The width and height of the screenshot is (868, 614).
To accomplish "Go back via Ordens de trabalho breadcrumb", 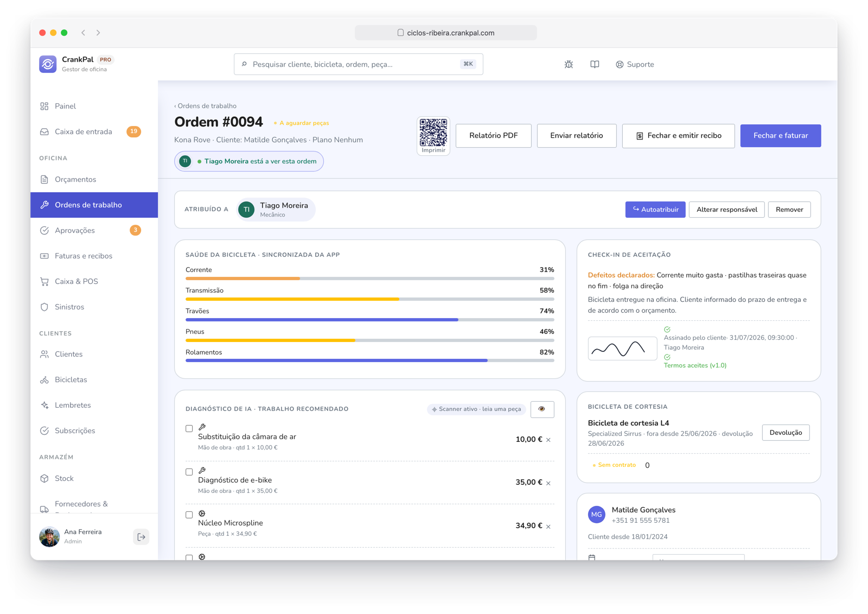I will pyautogui.click(x=205, y=106).
